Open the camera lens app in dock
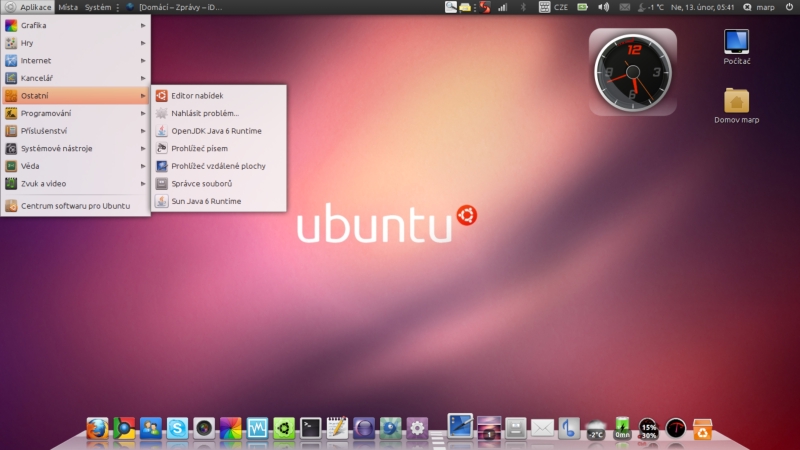The image size is (800, 450). (204, 428)
